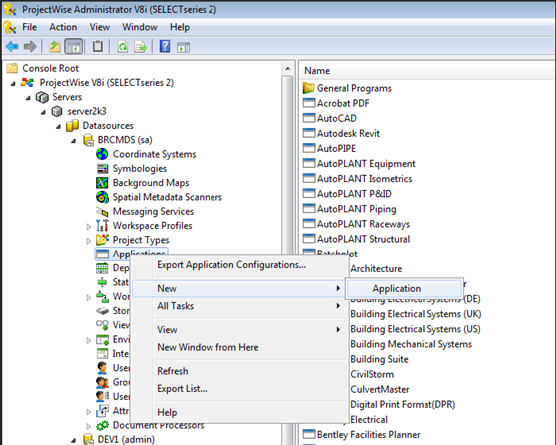Choose Refresh in the context menu
This screenshot has height=445, width=556.
[x=239, y=371]
